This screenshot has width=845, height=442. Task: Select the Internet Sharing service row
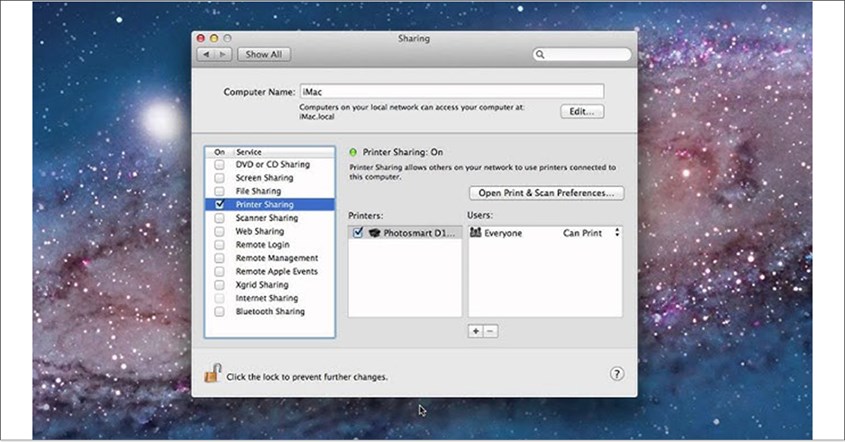tap(270, 298)
